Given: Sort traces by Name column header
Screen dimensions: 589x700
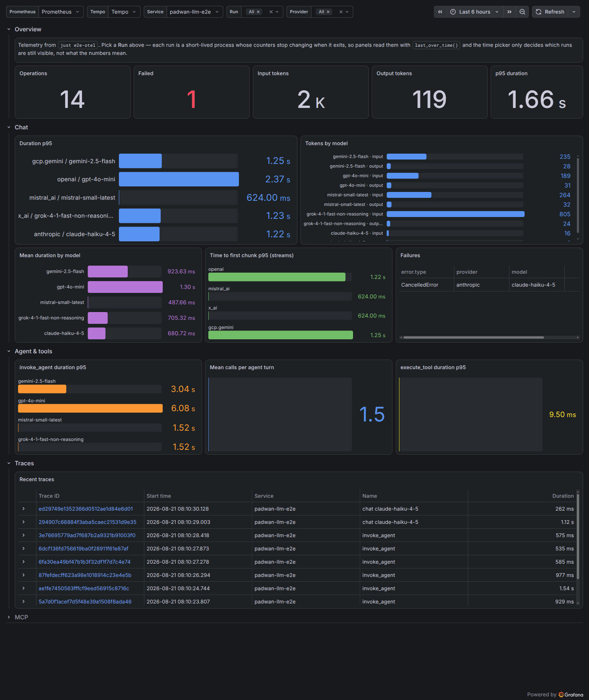Looking at the screenshot, I should coord(370,496).
